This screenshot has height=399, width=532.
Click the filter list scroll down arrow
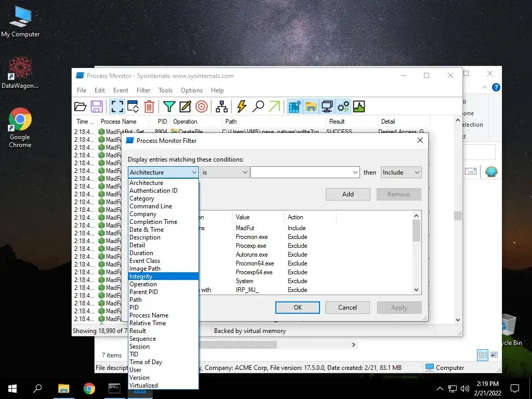pos(417,290)
